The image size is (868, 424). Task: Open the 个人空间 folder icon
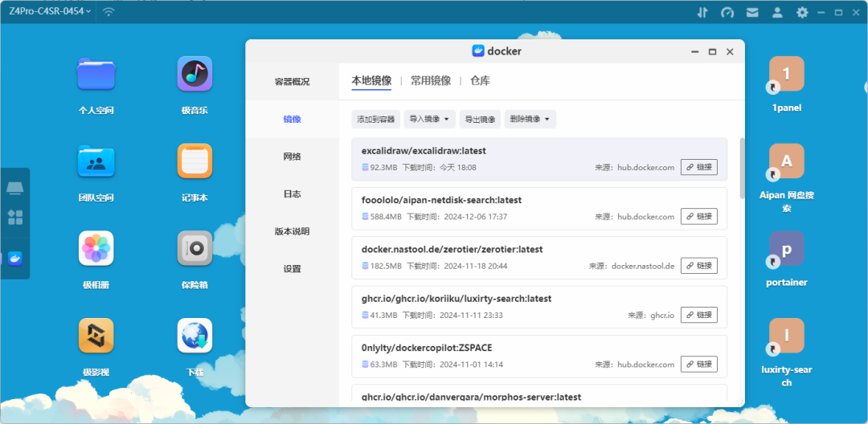pos(96,74)
